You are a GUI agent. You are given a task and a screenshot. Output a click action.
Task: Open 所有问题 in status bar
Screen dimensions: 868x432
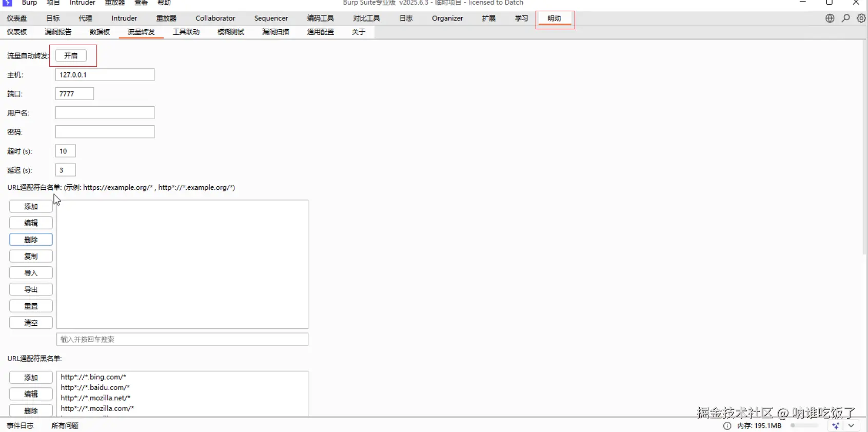[x=65, y=426]
